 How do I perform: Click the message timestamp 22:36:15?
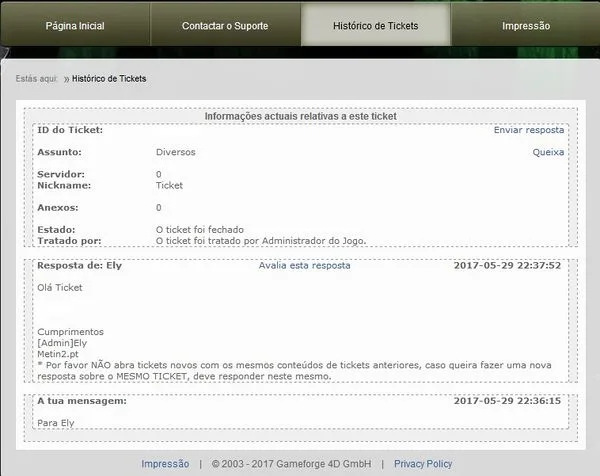(507, 401)
